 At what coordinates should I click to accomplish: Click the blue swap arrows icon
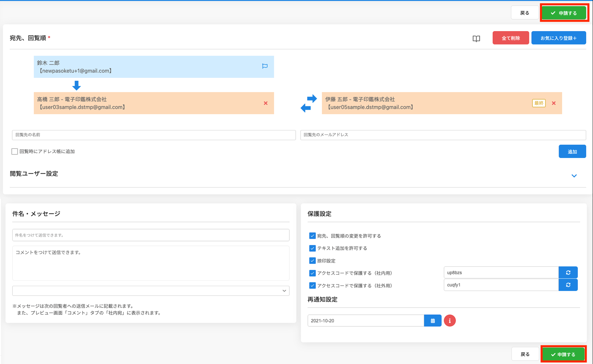tap(309, 103)
